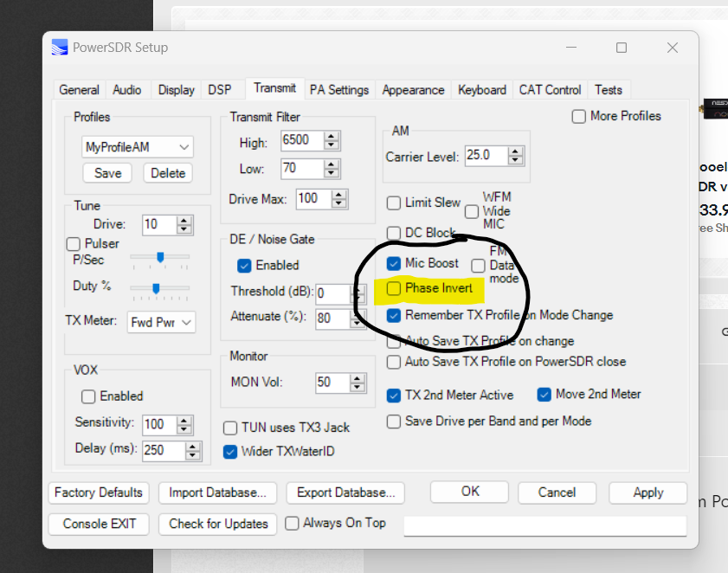728x573 pixels.
Task: Click the Threshold (dB) input field
Action: pos(332,293)
